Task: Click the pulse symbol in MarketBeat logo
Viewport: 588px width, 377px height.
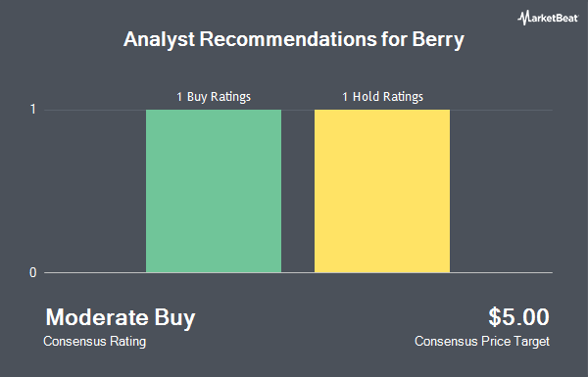Action: pos(523,18)
